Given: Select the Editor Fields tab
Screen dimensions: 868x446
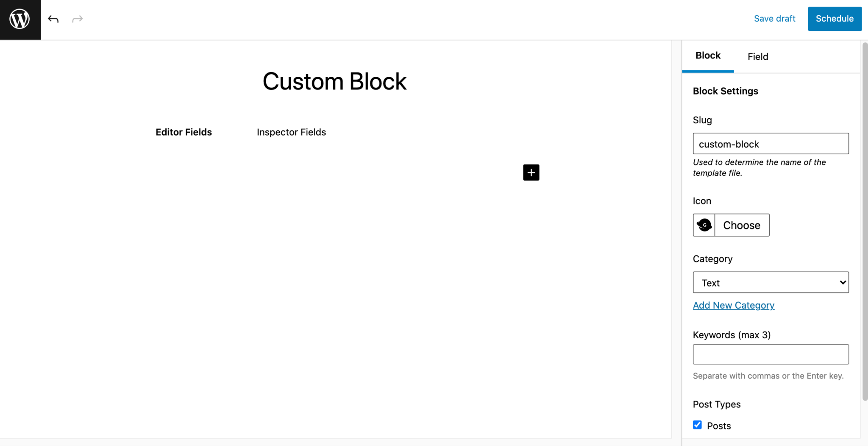Looking at the screenshot, I should pos(184,132).
